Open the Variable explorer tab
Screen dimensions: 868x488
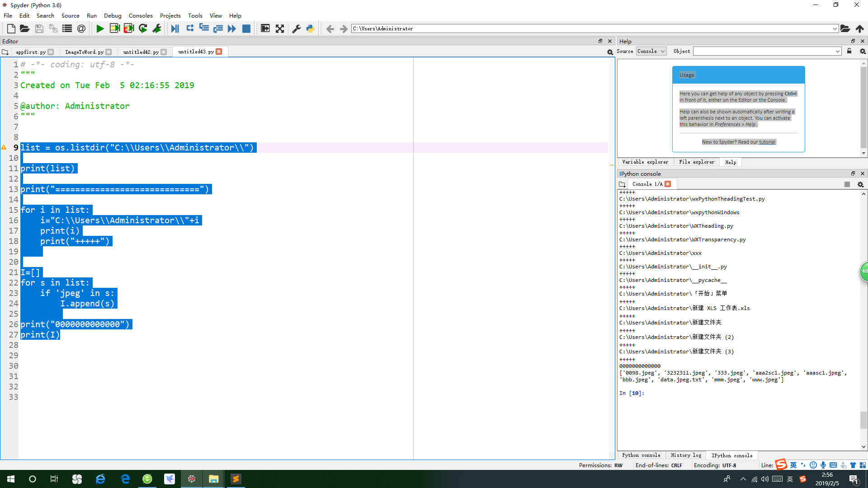[x=645, y=162]
